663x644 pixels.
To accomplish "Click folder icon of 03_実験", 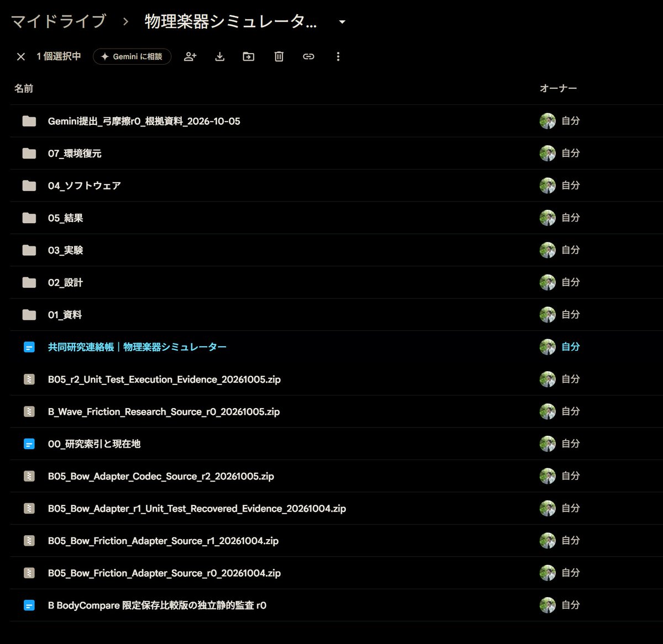I will 29,250.
